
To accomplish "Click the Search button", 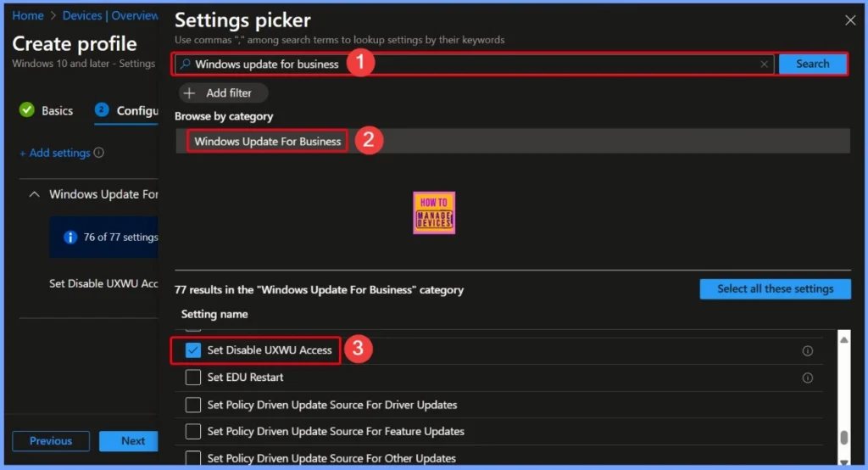I will pyautogui.click(x=813, y=64).
